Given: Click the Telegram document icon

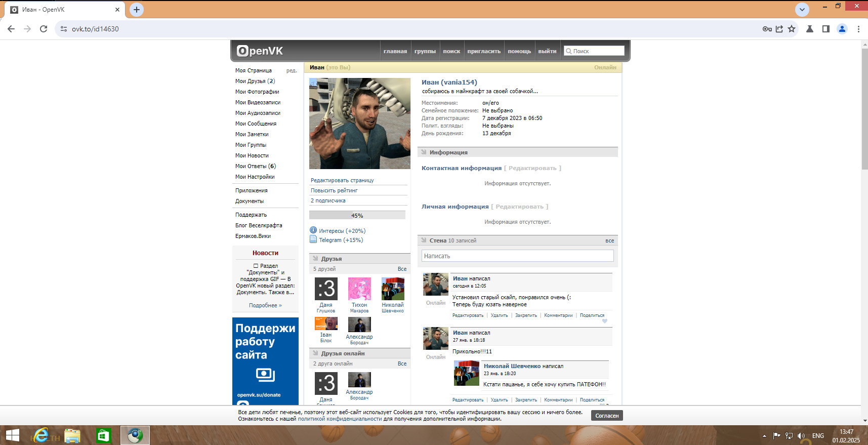Looking at the screenshot, I should click(x=313, y=239).
